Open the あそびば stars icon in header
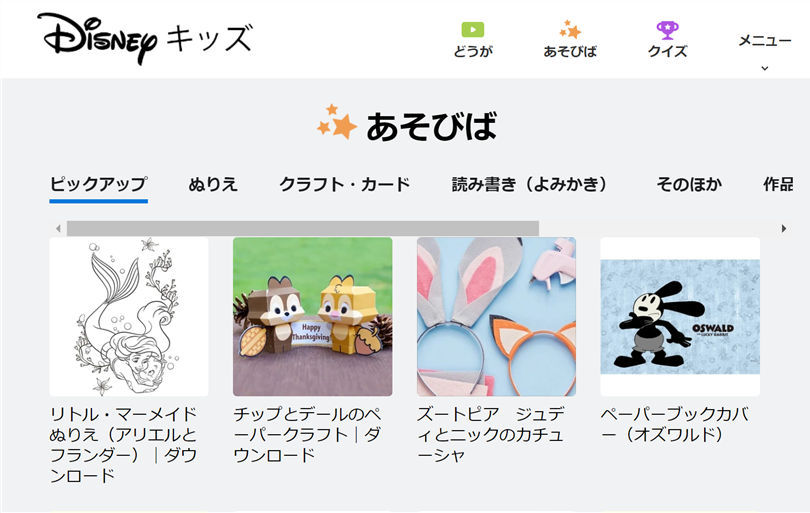Image resolution: width=810 pixels, height=513 pixels. 570,29
